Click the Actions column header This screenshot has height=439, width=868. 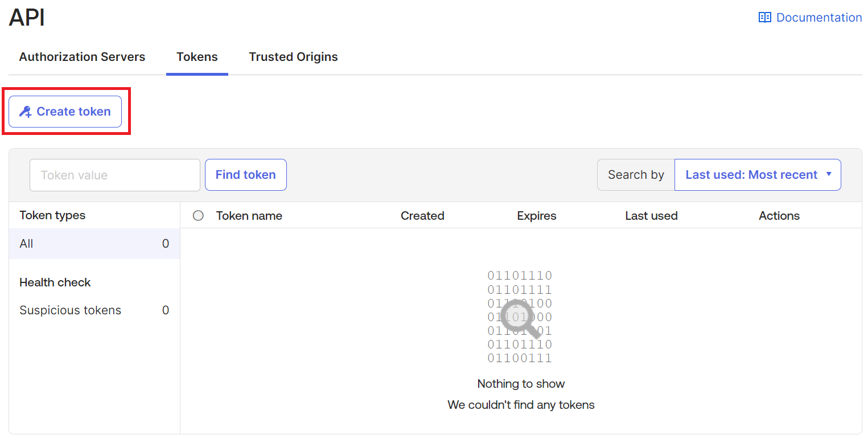(779, 216)
